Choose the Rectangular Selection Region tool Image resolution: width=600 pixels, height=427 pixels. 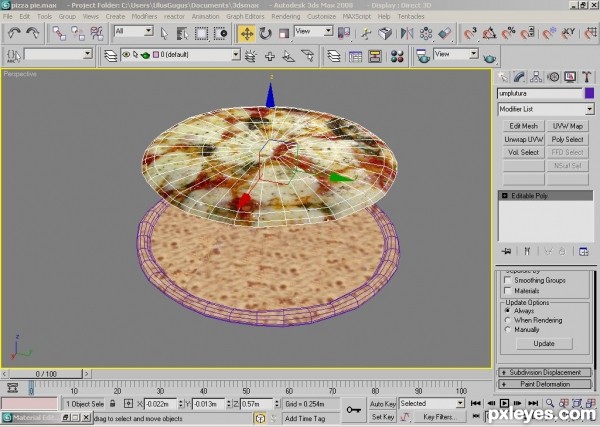click(201, 34)
